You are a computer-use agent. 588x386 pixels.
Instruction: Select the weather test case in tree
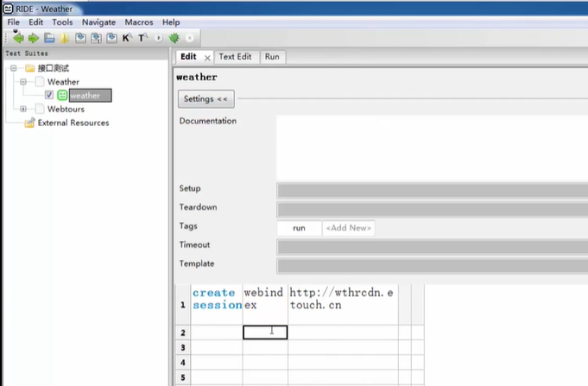point(90,95)
